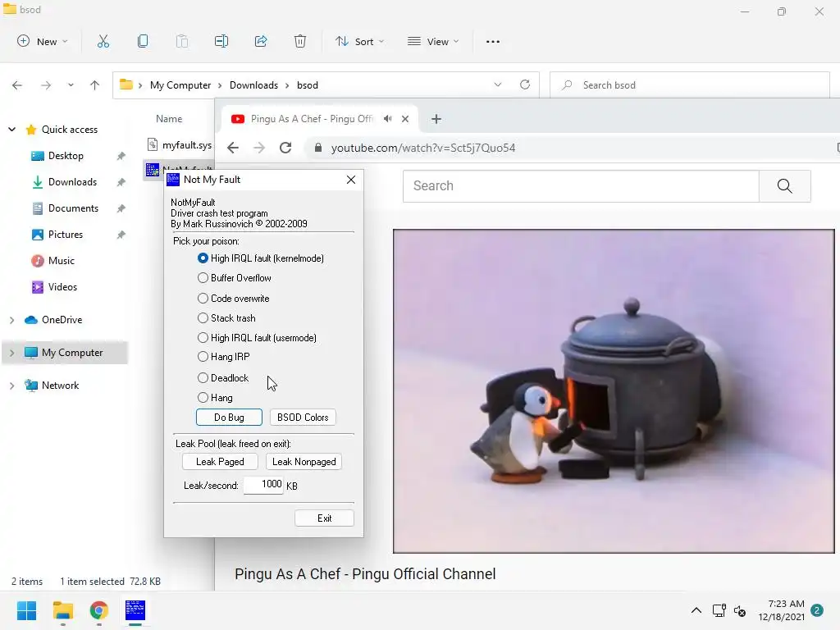This screenshot has width=840, height=630.
Task: Click the Rename icon in Explorer toolbar
Action: tap(221, 41)
